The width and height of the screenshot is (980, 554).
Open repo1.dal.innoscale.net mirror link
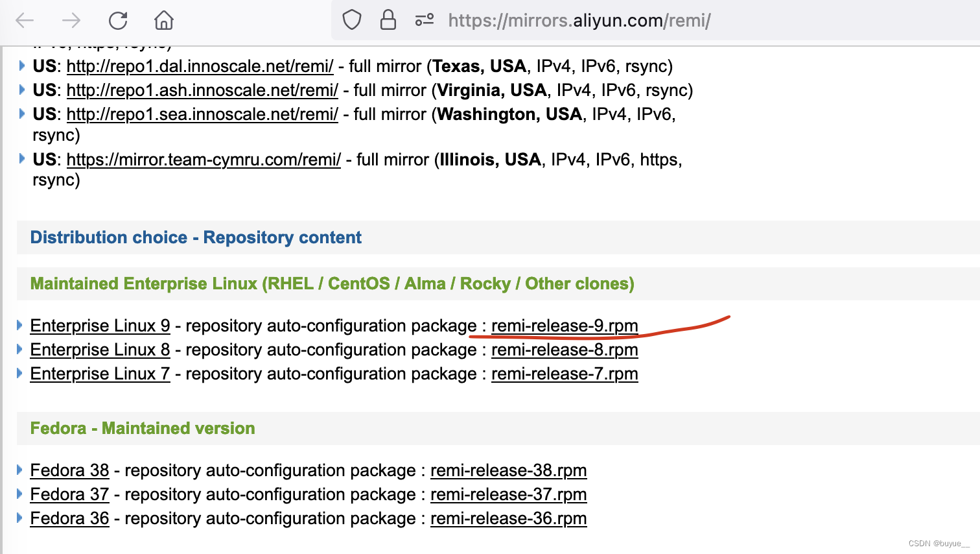[x=200, y=66]
